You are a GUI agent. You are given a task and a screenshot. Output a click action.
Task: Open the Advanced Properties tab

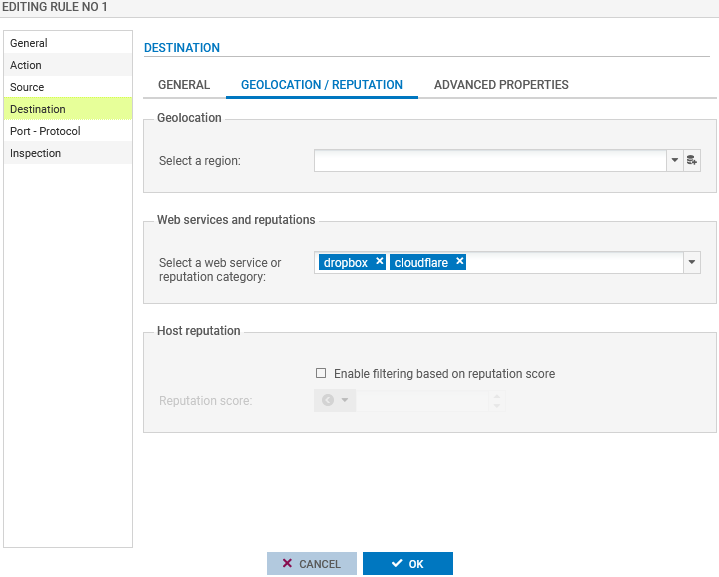coord(501,85)
